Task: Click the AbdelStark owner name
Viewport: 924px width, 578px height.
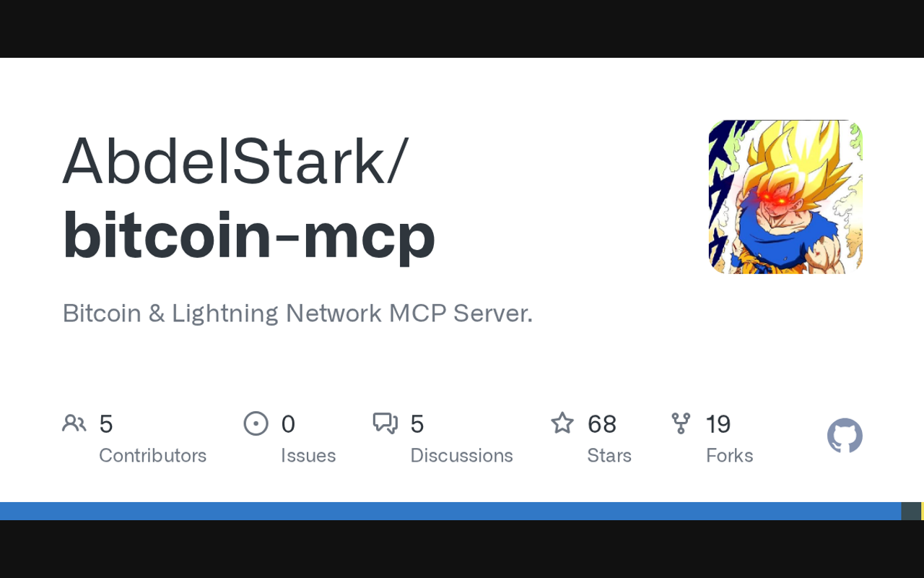Action: [x=235, y=160]
